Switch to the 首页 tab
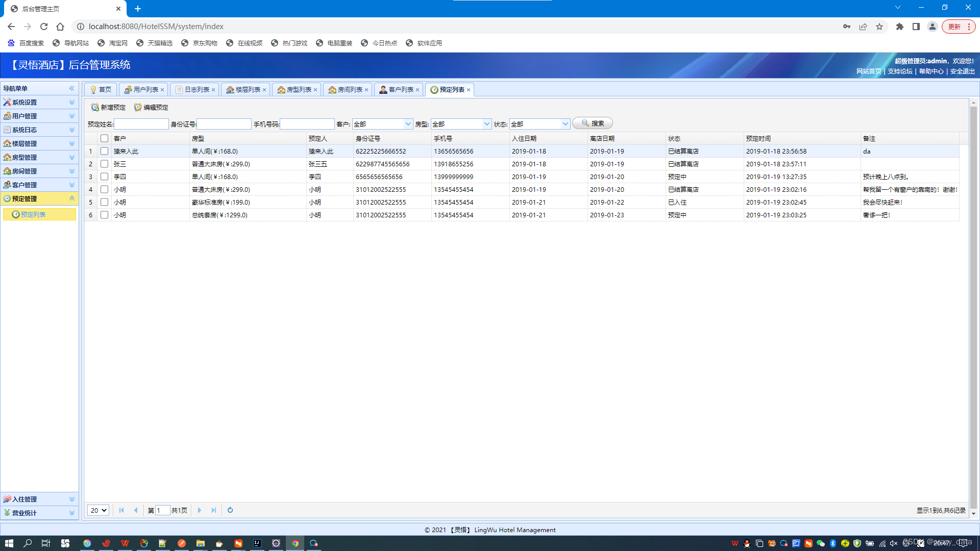The image size is (980, 551). coord(101,90)
